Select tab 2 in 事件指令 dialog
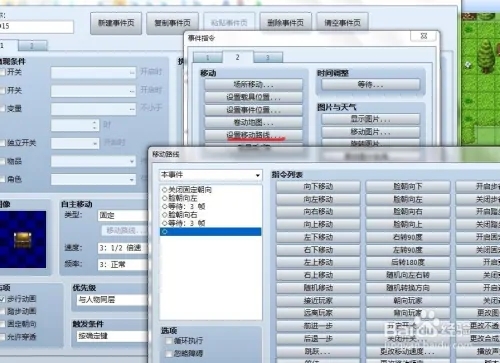This screenshot has height=363, width=500. 238,57
